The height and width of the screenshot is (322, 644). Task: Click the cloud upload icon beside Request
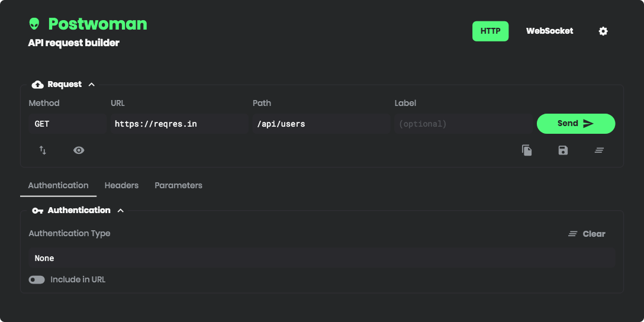click(x=37, y=85)
